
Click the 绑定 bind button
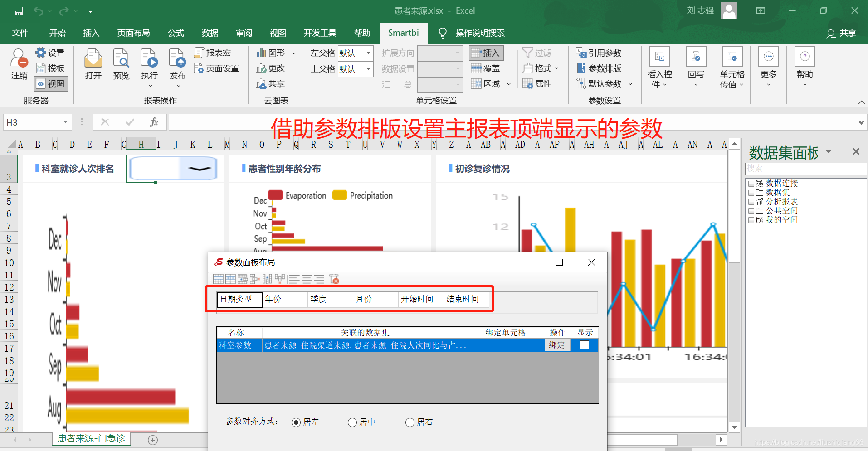557,345
